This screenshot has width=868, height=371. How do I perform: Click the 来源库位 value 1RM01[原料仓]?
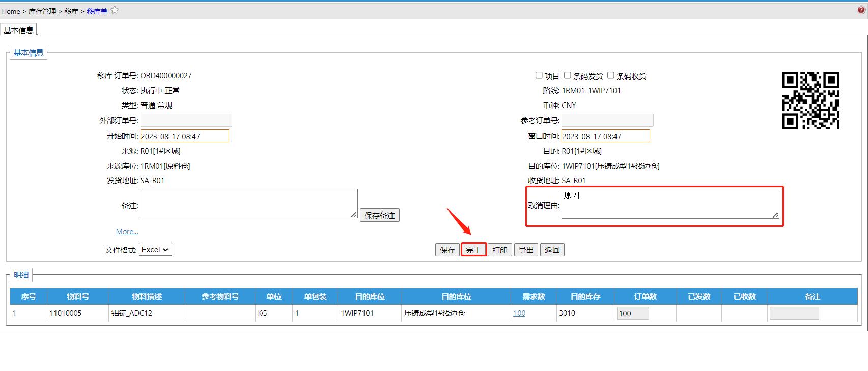point(165,166)
